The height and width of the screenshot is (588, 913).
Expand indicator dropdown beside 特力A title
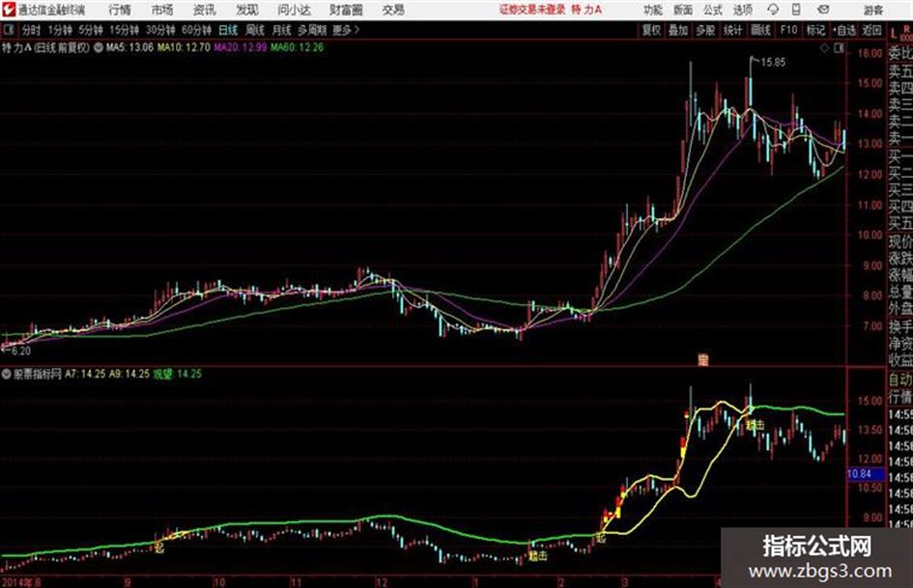point(99,47)
